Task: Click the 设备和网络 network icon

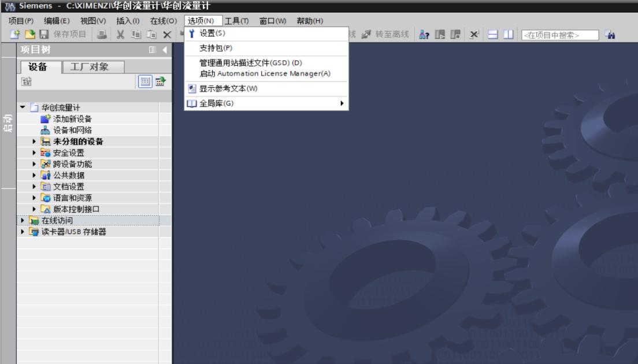Action: (x=46, y=130)
